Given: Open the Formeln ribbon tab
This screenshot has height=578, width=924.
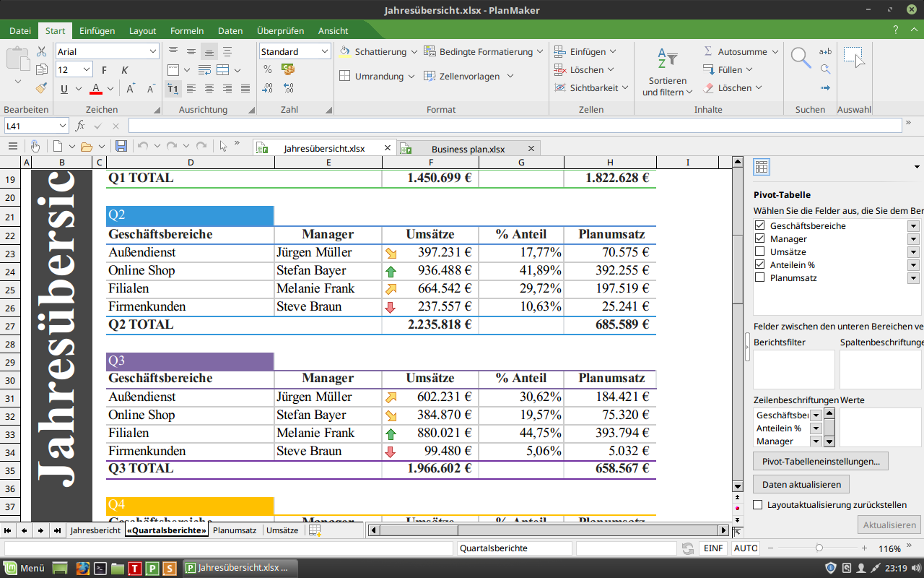Looking at the screenshot, I should (x=187, y=31).
